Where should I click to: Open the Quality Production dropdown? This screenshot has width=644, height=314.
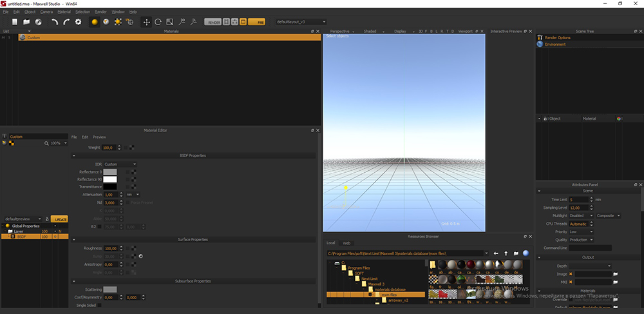[x=581, y=240]
